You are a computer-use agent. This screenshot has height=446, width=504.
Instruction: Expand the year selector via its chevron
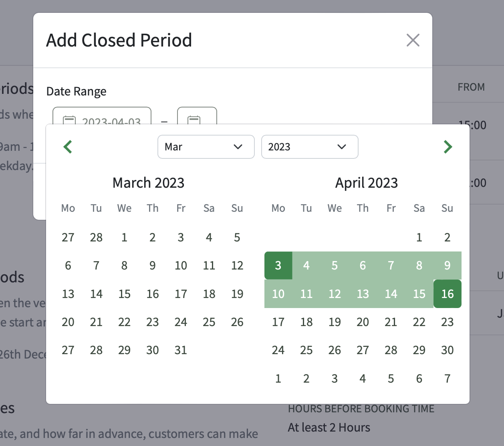342,147
